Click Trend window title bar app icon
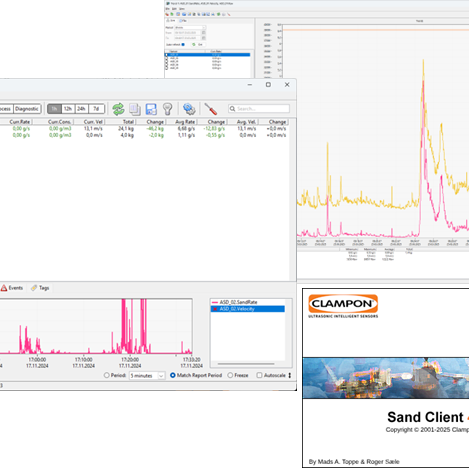This screenshot has height=468, width=469. pos(168,3)
